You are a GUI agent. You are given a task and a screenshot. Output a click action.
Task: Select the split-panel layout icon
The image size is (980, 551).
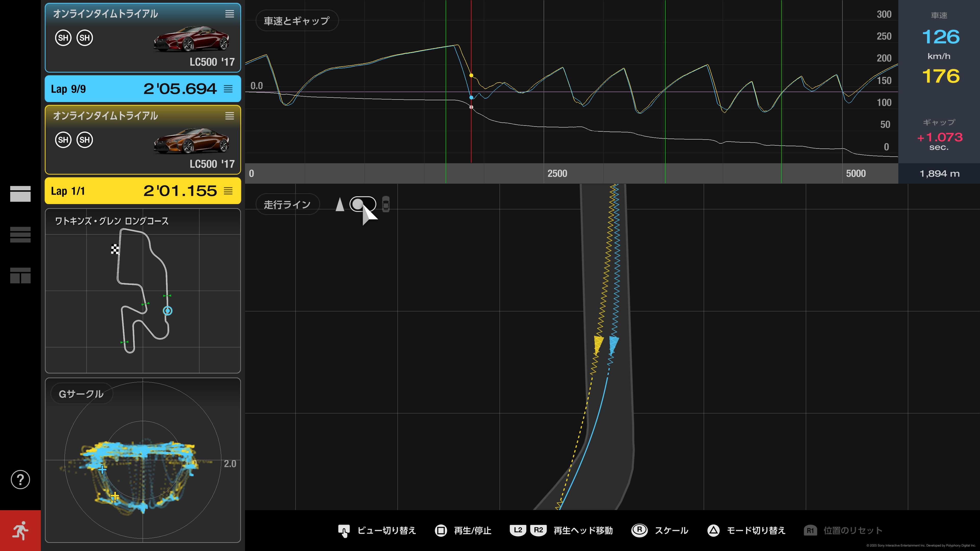coord(20,275)
